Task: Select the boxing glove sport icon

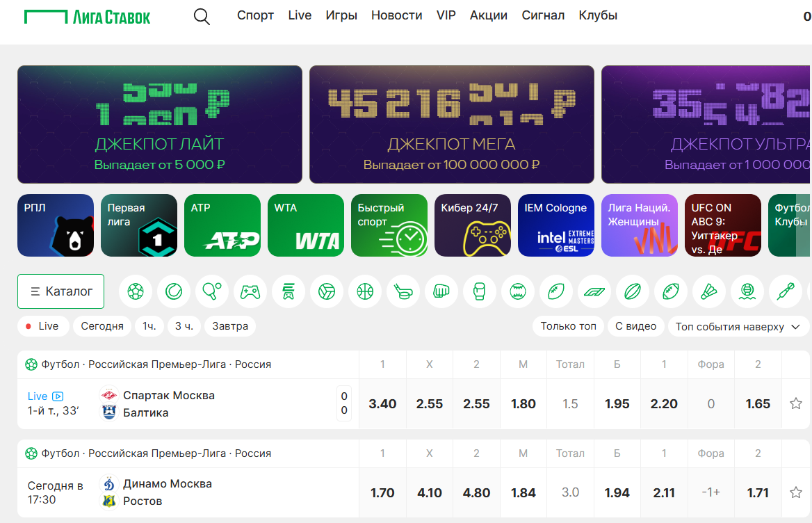Action: [480, 291]
